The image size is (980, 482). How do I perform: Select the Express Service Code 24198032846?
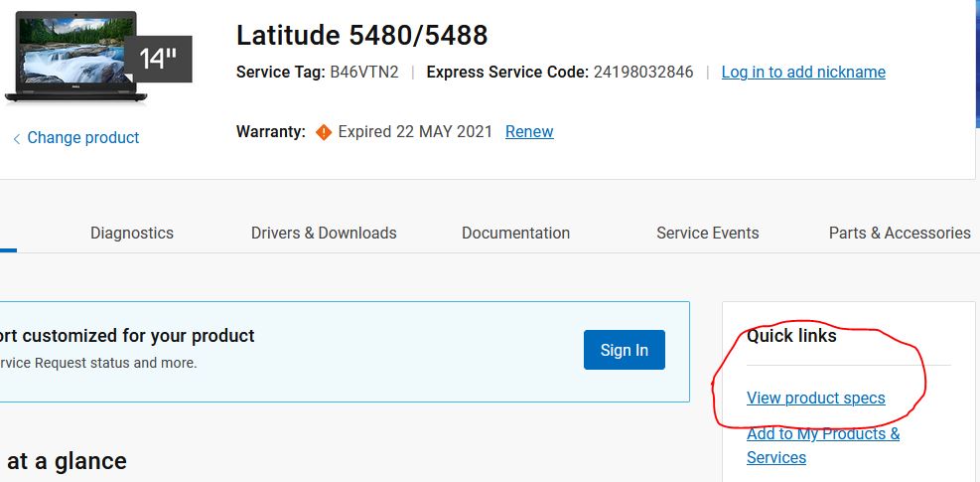643,72
